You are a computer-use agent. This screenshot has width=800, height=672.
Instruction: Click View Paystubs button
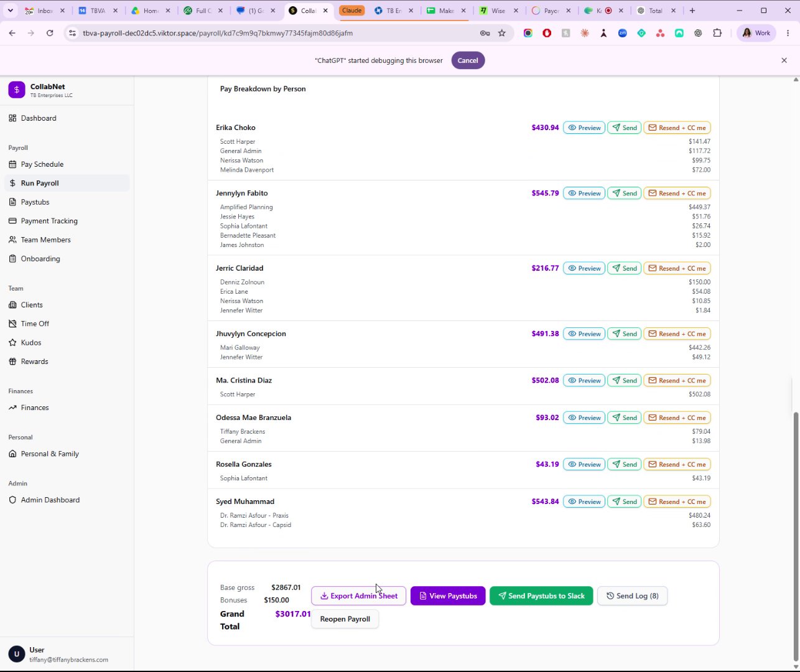click(x=448, y=596)
